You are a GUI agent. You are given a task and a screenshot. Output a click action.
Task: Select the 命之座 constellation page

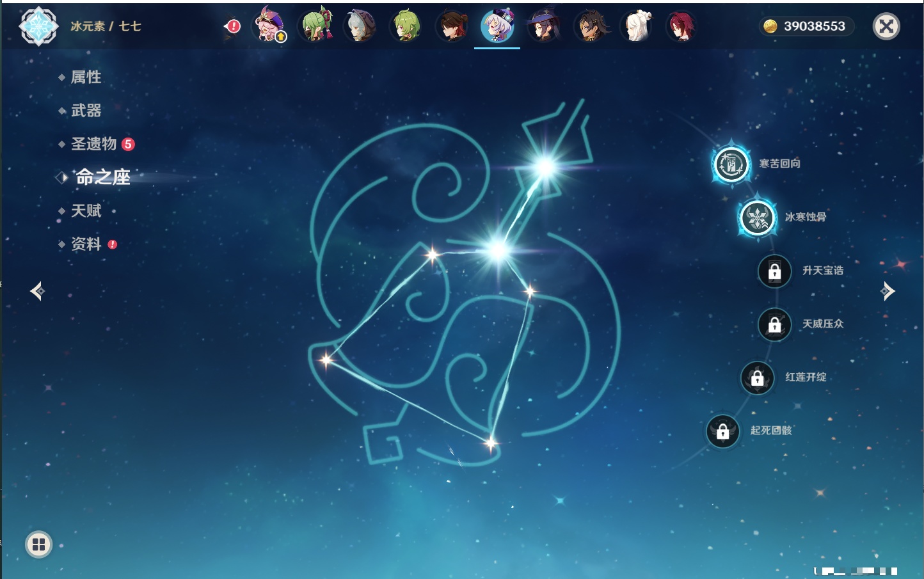102,177
